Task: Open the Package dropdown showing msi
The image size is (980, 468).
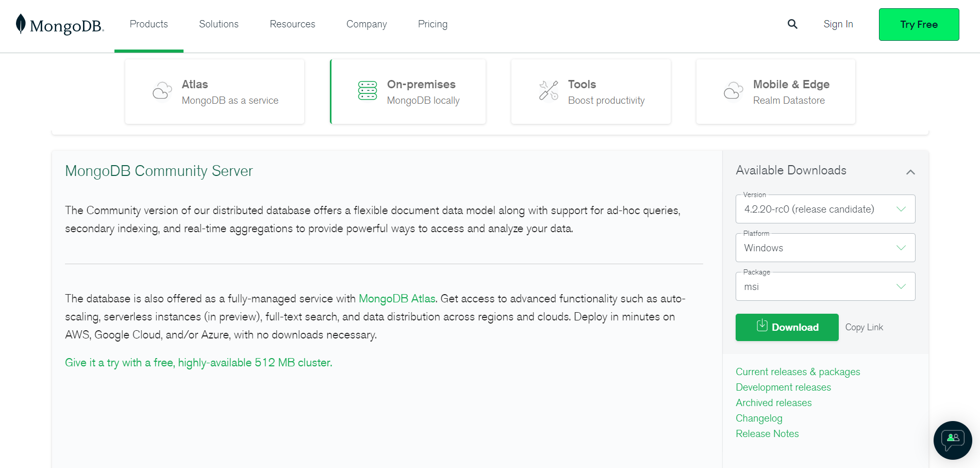Action: 825,286
